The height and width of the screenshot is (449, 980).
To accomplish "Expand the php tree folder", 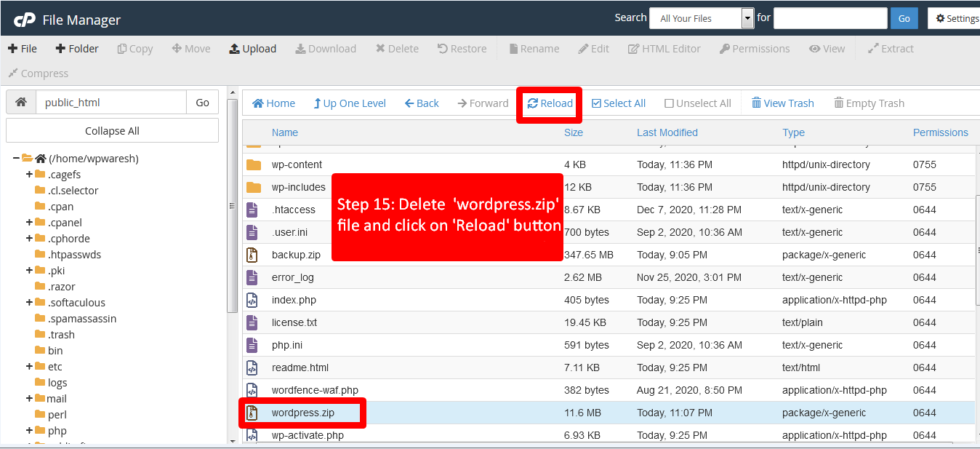I will [30, 430].
